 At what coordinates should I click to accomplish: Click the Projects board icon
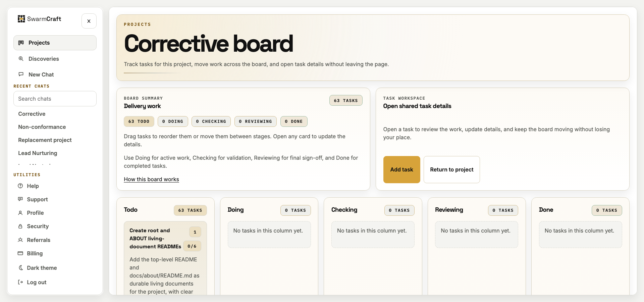pos(21,43)
